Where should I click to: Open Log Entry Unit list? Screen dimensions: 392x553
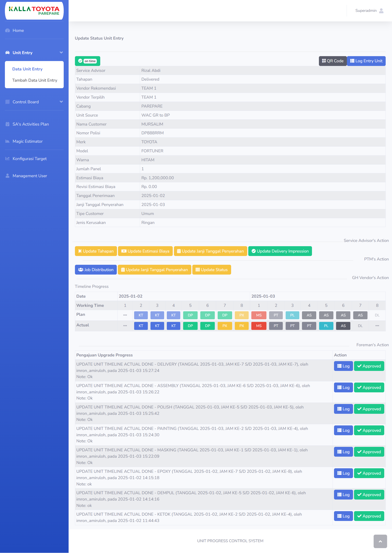(x=366, y=61)
